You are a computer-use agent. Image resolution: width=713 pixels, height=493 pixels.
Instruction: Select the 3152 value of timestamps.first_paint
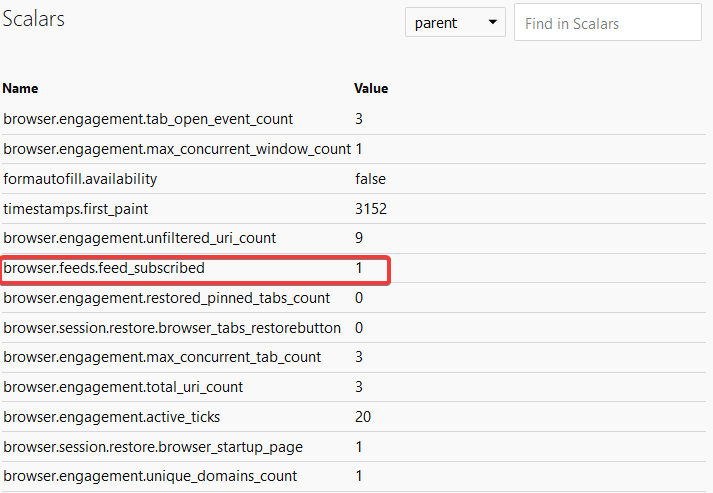(370, 209)
